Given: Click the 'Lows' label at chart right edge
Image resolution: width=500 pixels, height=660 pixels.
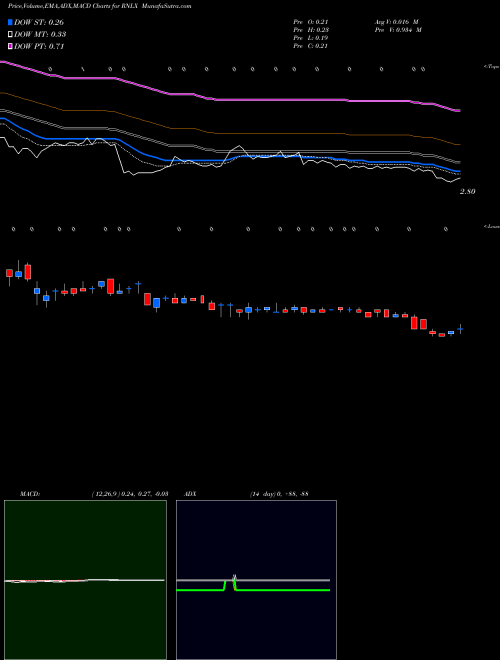Looking at the screenshot, I should tap(492, 226).
